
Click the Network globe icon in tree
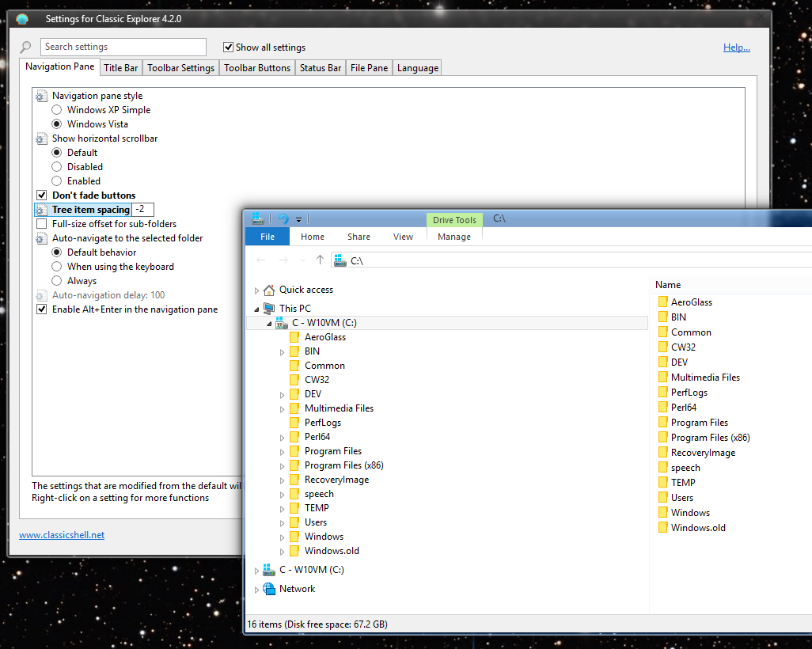[269, 589]
